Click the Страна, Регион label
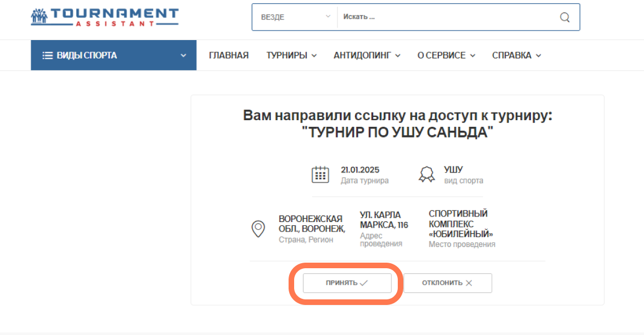The width and height of the screenshot is (644, 335). coord(306,240)
